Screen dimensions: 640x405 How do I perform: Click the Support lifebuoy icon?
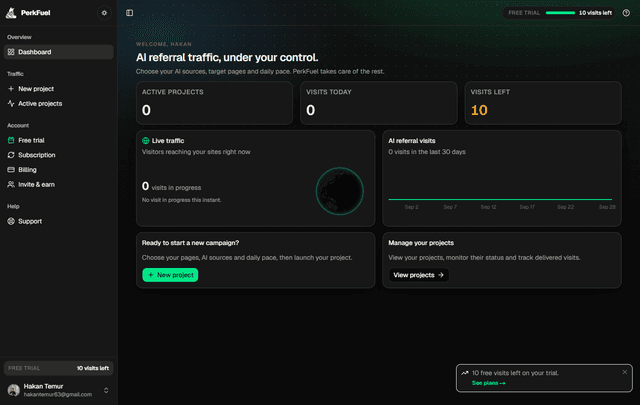click(11, 221)
